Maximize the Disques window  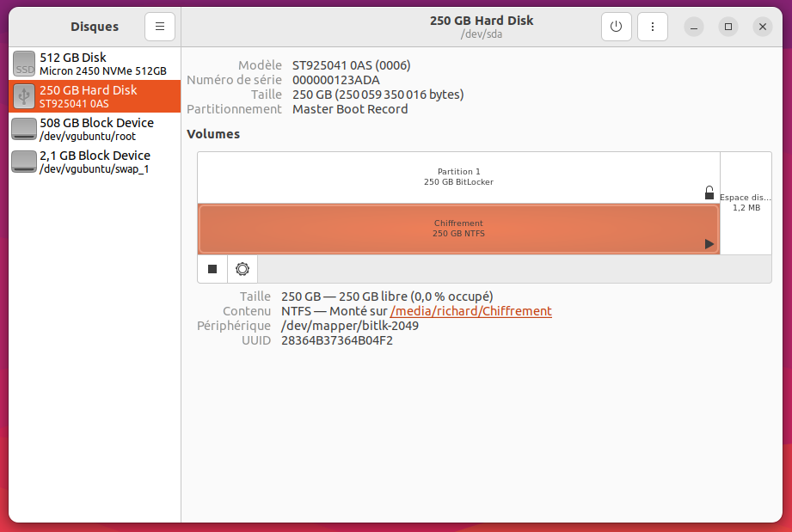click(x=728, y=27)
